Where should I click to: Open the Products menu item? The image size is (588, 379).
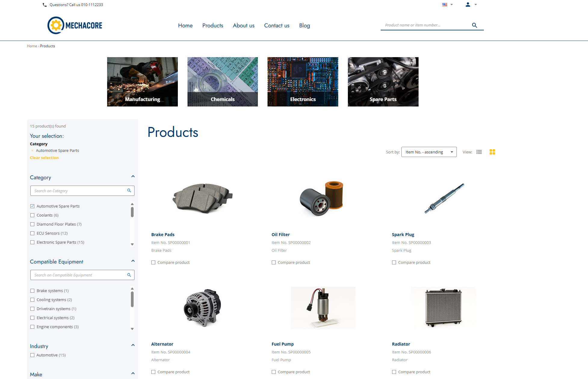212,26
